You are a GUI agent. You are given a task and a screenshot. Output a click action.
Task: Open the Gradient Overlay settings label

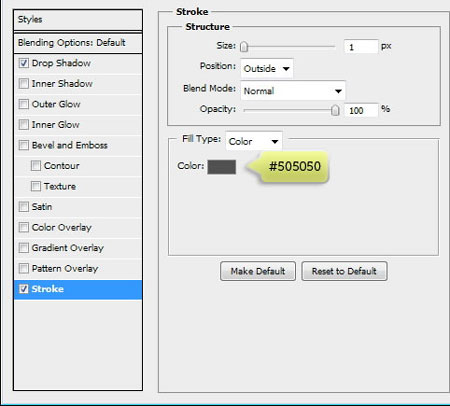point(68,248)
